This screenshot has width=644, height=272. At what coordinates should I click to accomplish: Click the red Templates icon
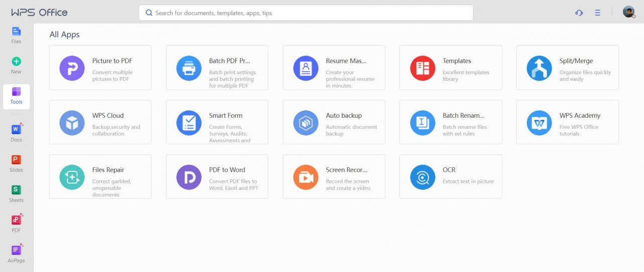pos(423,68)
